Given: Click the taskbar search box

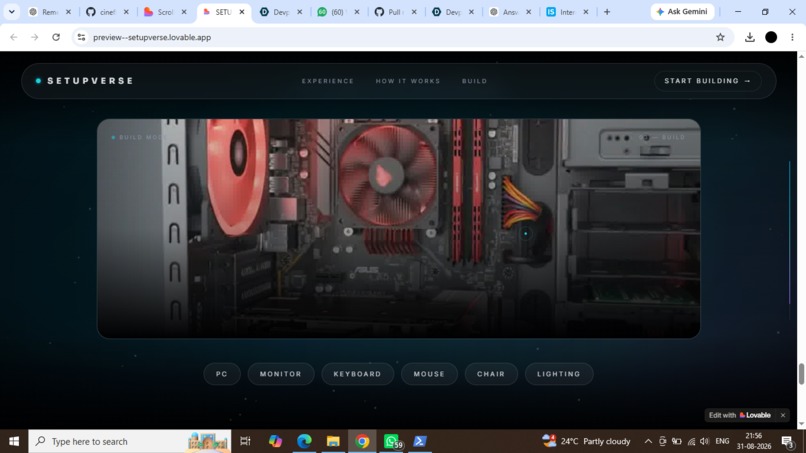Looking at the screenshot, I should point(130,441).
